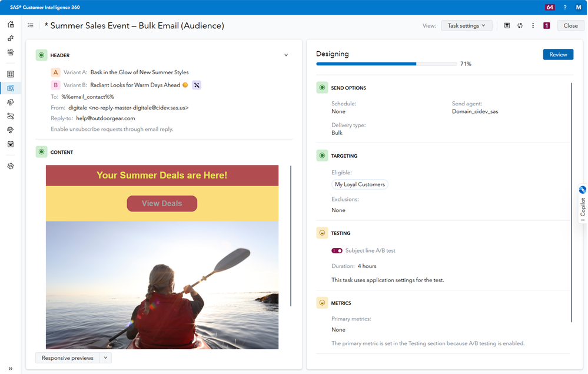Collapse the Header section chevron
The image size is (588, 374).
[286, 55]
